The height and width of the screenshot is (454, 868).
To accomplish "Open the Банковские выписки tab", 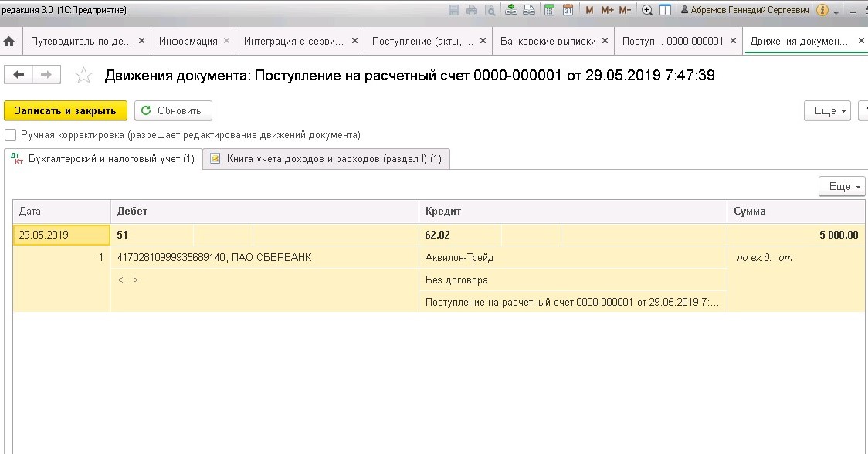I will (548, 41).
